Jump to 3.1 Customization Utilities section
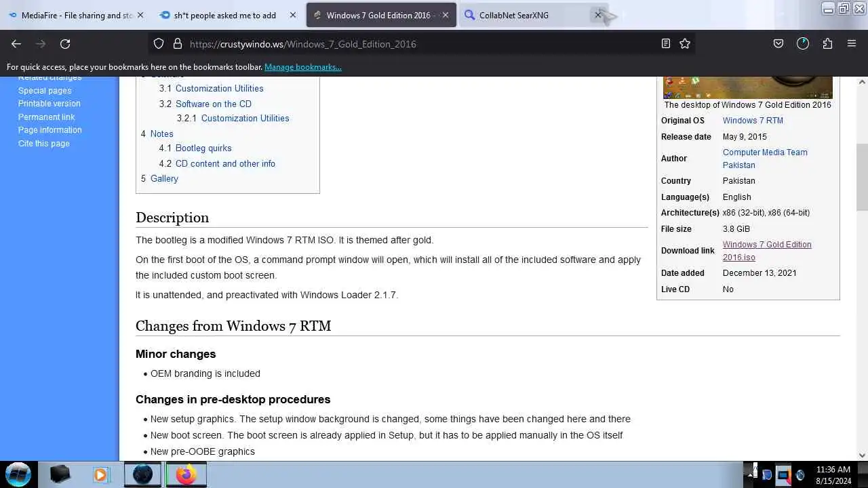The height and width of the screenshot is (488, 868). click(212, 88)
